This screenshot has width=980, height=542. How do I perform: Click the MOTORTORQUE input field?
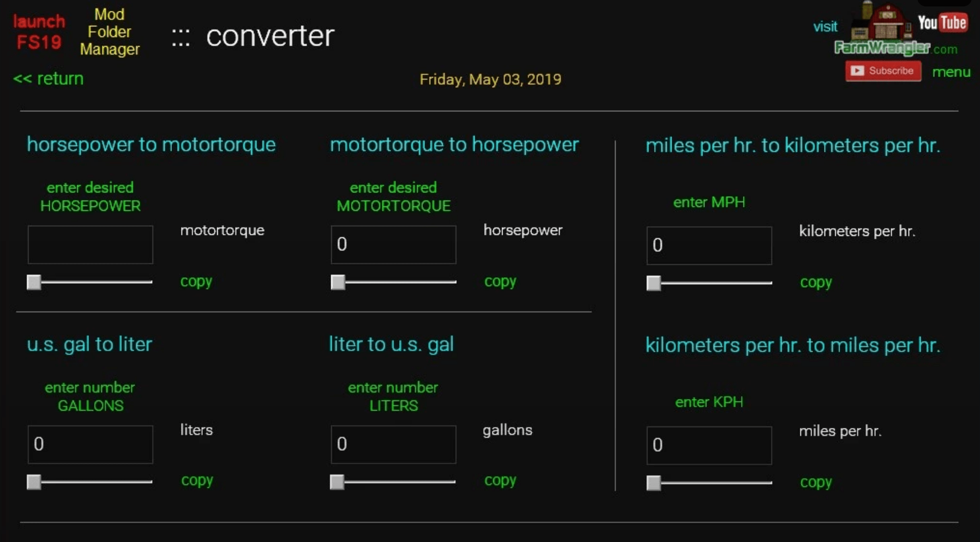(x=393, y=245)
